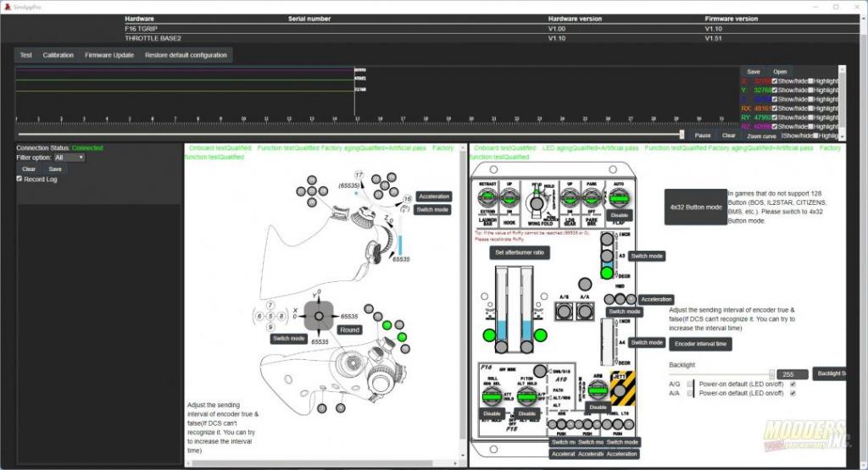
Task: Click Switch mode next to the A4 encoder
Action: 647,342
